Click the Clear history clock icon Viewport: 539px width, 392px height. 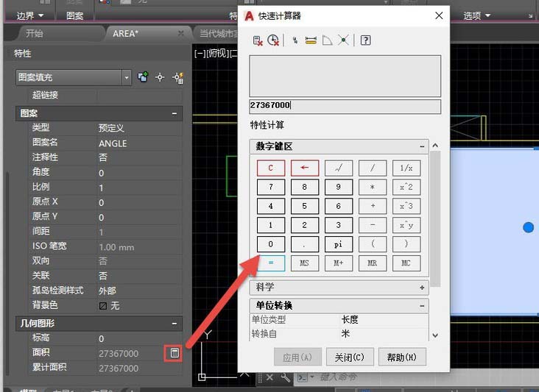273,40
